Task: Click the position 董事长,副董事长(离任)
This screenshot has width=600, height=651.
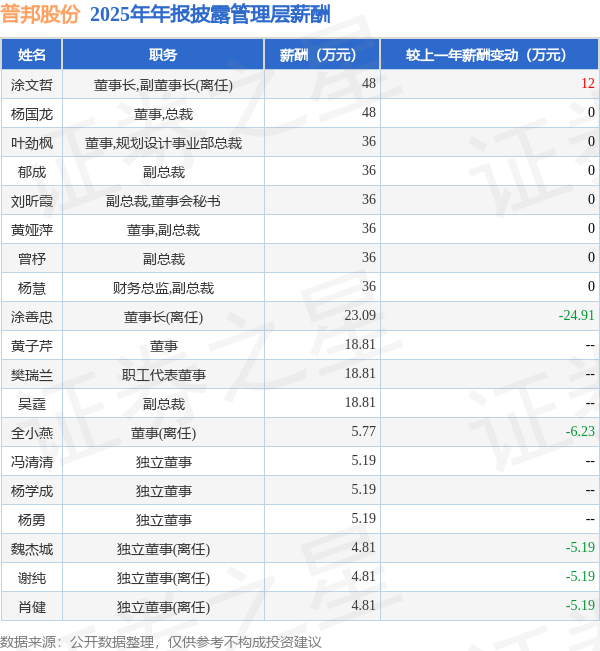Action: coord(163,85)
